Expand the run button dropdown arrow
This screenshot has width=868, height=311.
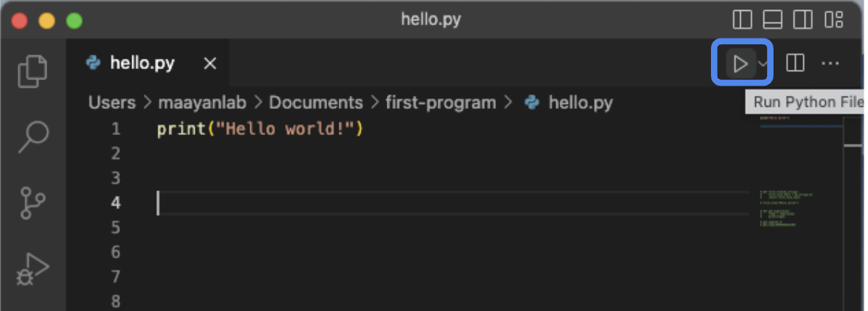click(763, 64)
